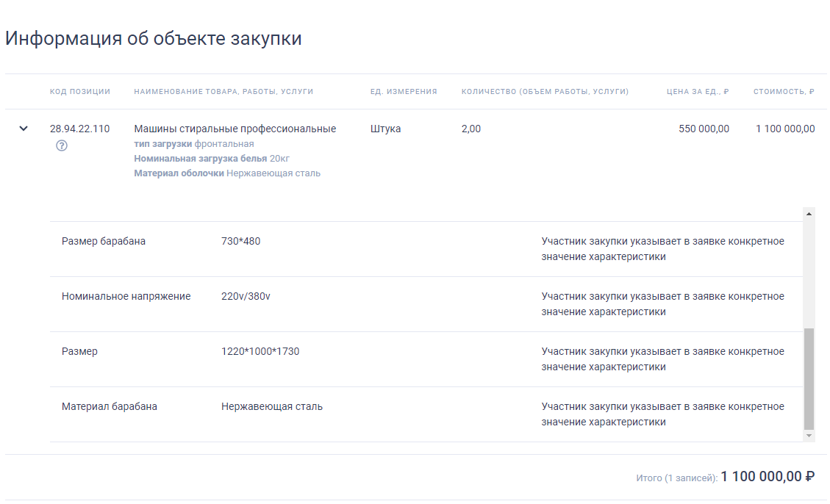Click the 'Количество' column header

[x=545, y=92]
